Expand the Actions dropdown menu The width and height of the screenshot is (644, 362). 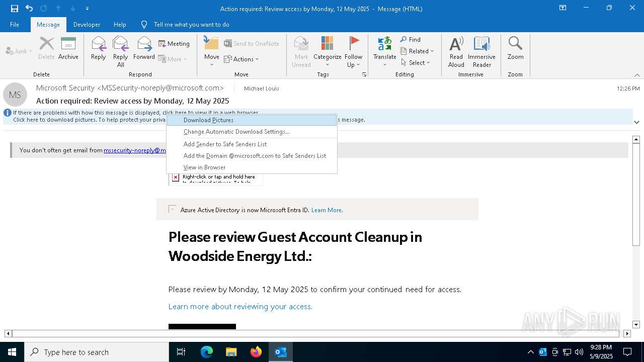242,59
